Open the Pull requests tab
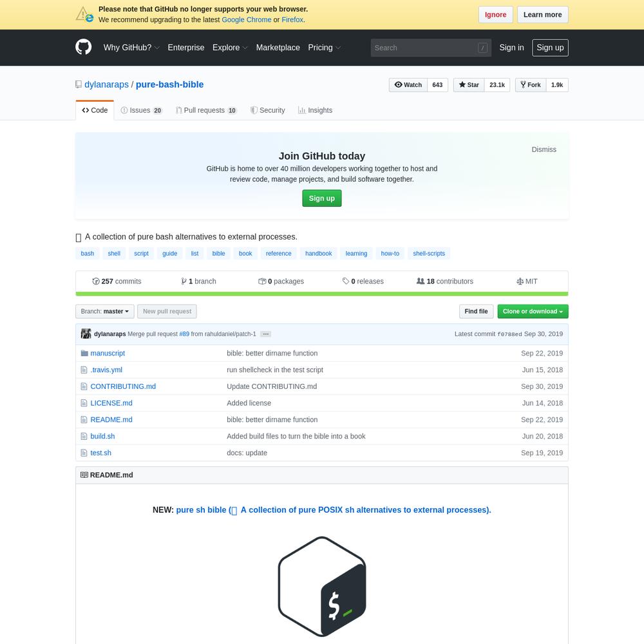The height and width of the screenshot is (644, 644). (x=206, y=110)
